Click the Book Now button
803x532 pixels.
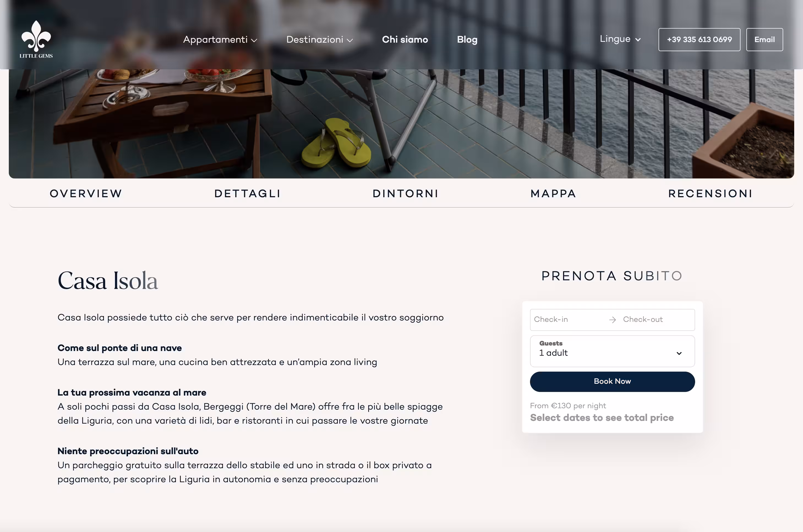tap(612, 382)
